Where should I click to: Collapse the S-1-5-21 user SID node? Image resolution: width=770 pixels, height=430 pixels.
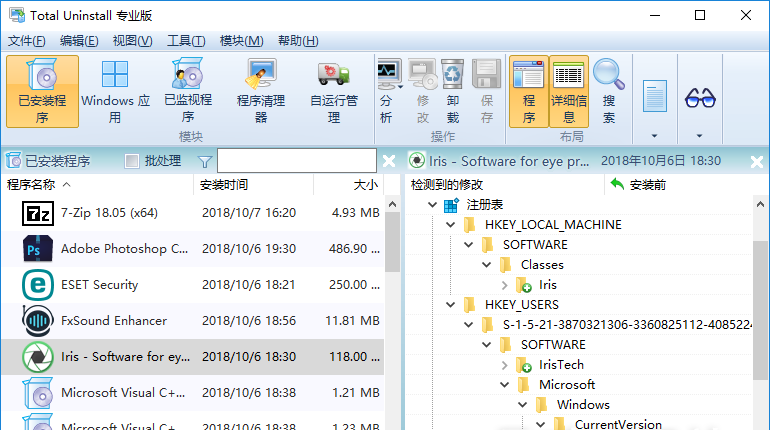468,324
